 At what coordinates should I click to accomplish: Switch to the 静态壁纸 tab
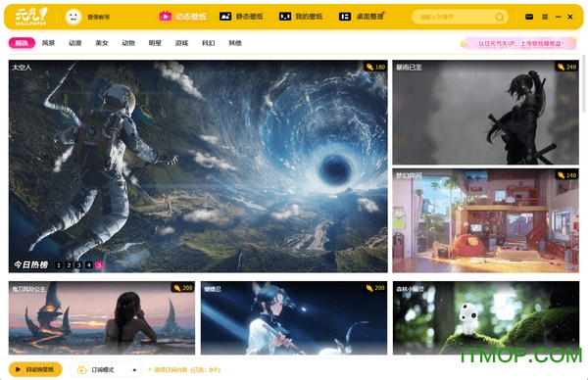(x=241, y=17)
